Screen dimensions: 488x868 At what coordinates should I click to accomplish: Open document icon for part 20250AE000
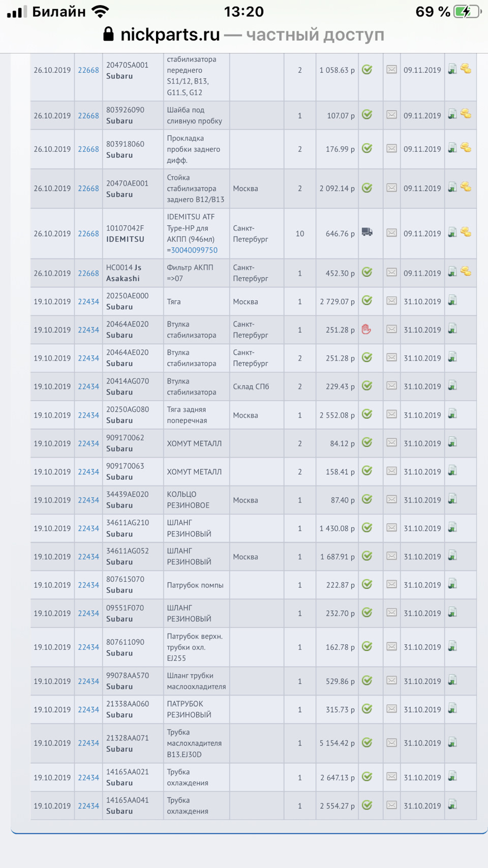pos(452,301)
